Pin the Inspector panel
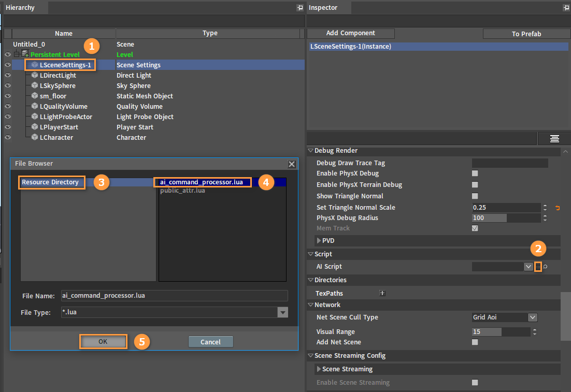The height and width of the screenshot is (392, 571). click(566, 8)
